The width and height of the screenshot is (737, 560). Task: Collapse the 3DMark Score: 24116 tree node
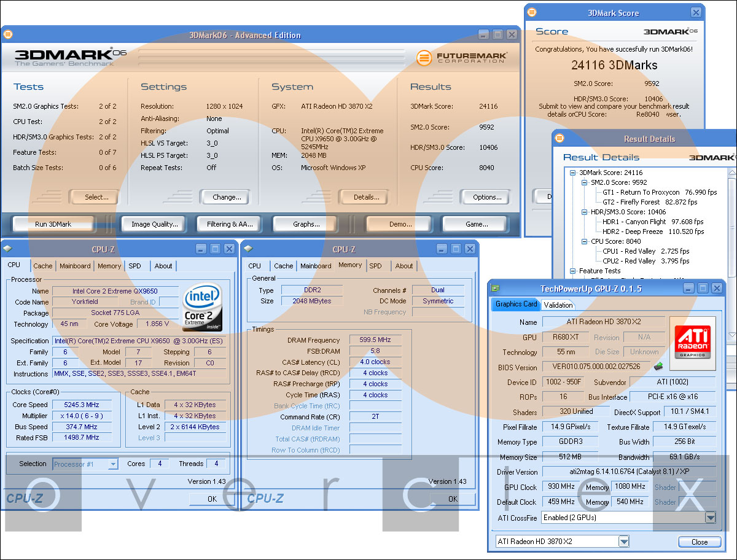[573, 173]
